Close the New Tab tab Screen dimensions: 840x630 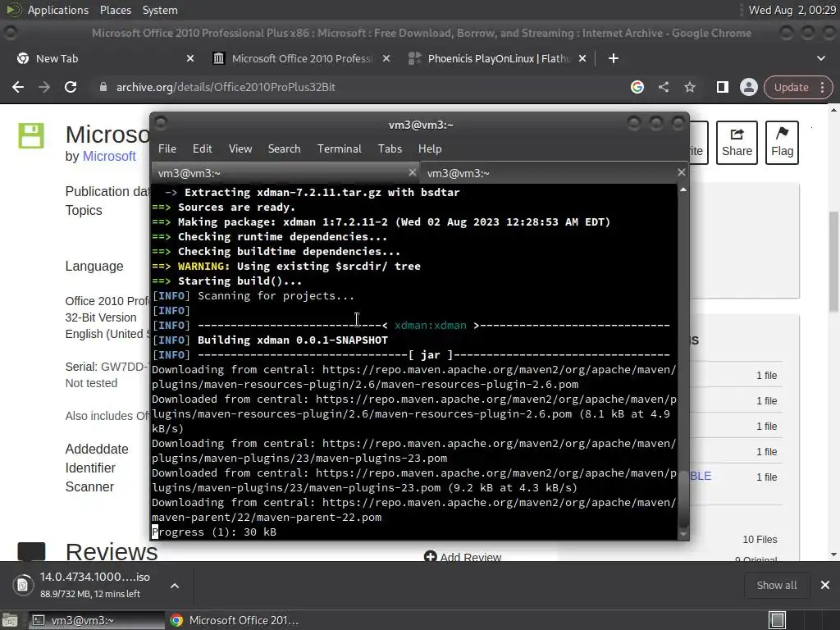[x=190, y=58]
